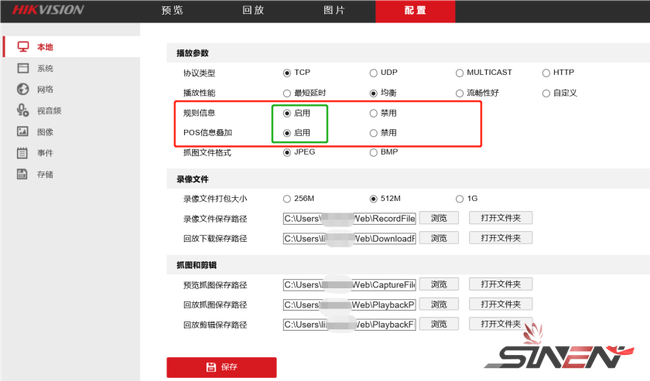Click the 录像文件 section heading
Viewport: 650px width, 381px height.
click(192, 179)
